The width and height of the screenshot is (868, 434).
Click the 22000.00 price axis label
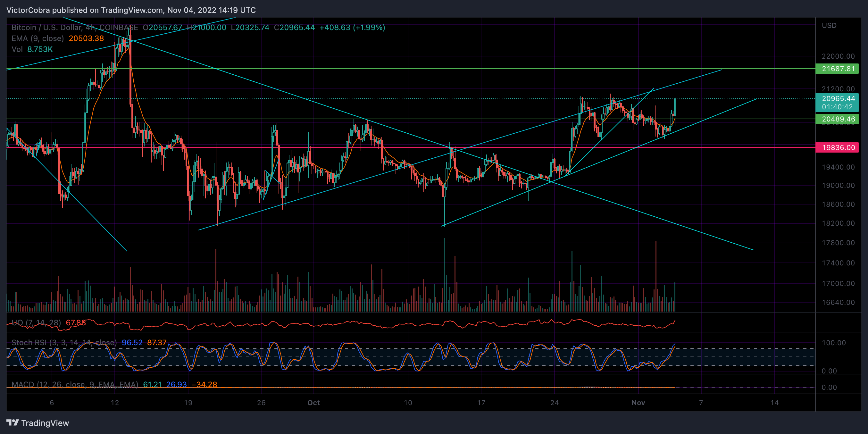pyautogui.click(x=838, y=56)
